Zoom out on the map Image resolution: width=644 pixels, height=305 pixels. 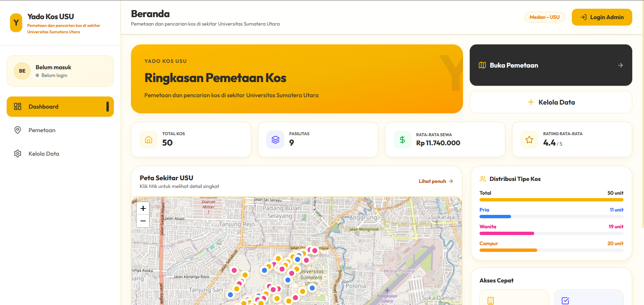click(x=143, y=221)
